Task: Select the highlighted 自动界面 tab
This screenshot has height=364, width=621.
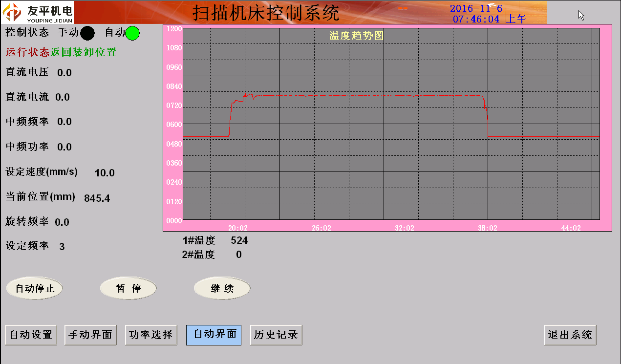Action: [214, 335]
